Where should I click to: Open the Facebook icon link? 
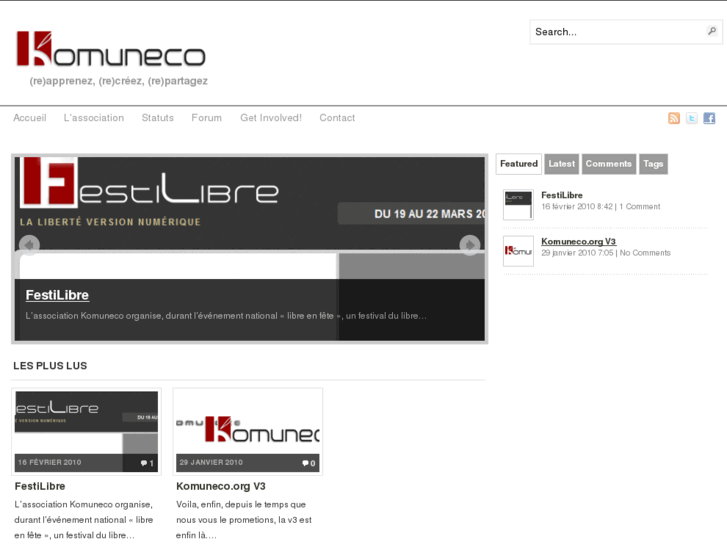pyautogui.click(x=709, y=118)
